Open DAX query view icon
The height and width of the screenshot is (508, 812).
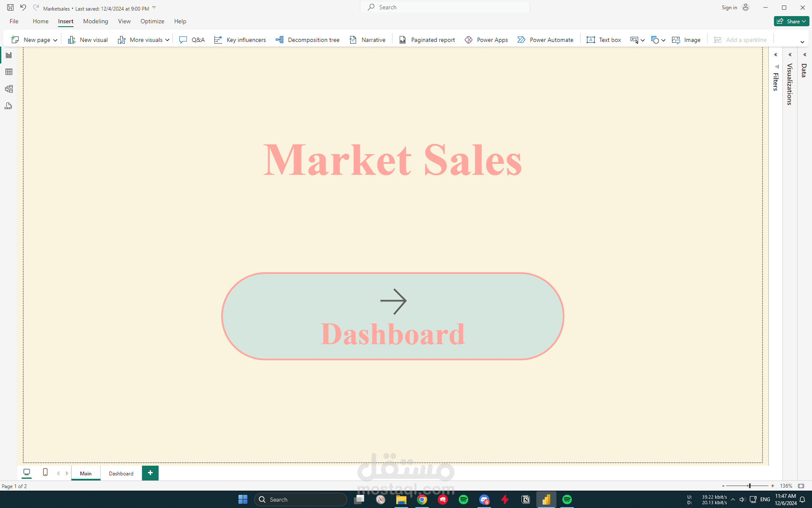(x=9, y=106)
